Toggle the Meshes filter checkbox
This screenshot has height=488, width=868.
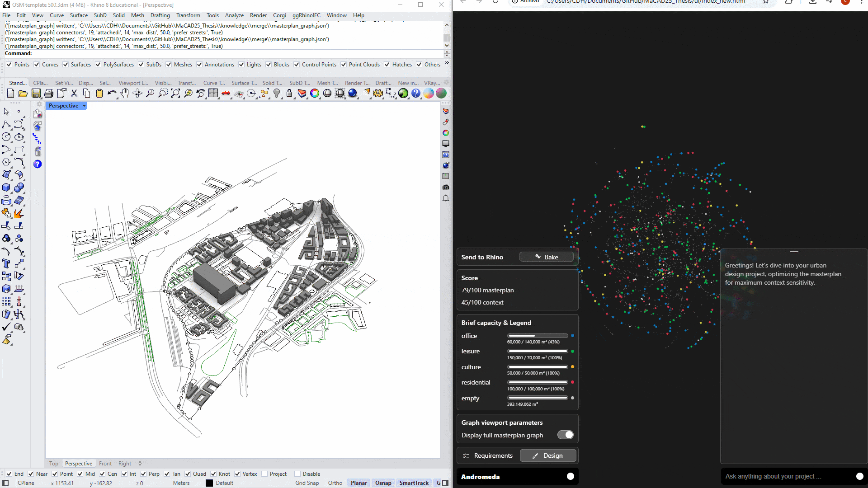[169, 65]
